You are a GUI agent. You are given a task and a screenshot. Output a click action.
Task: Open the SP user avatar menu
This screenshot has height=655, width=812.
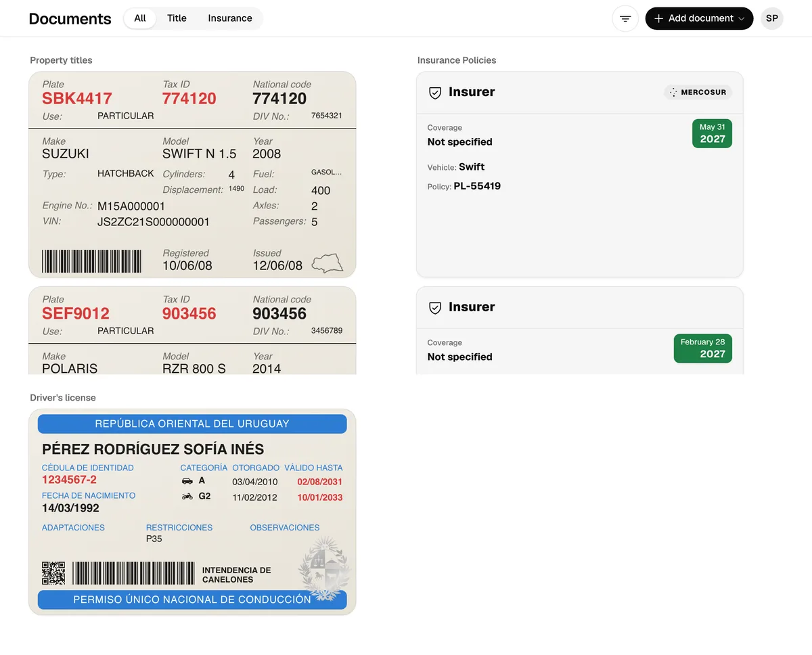pos(772,18)
